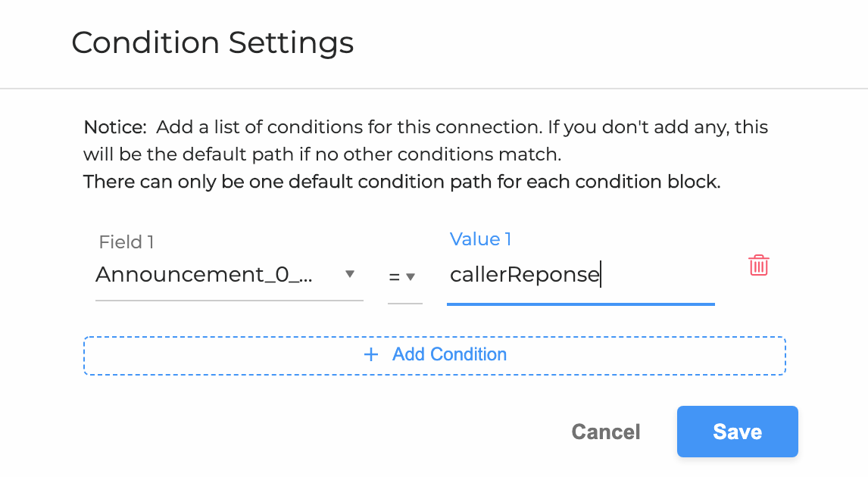Click Add Condition to insert a new condition
Image resolution: width=868 pixels, height=477 pixels.
pyautogui.click(x=435, y=354)
